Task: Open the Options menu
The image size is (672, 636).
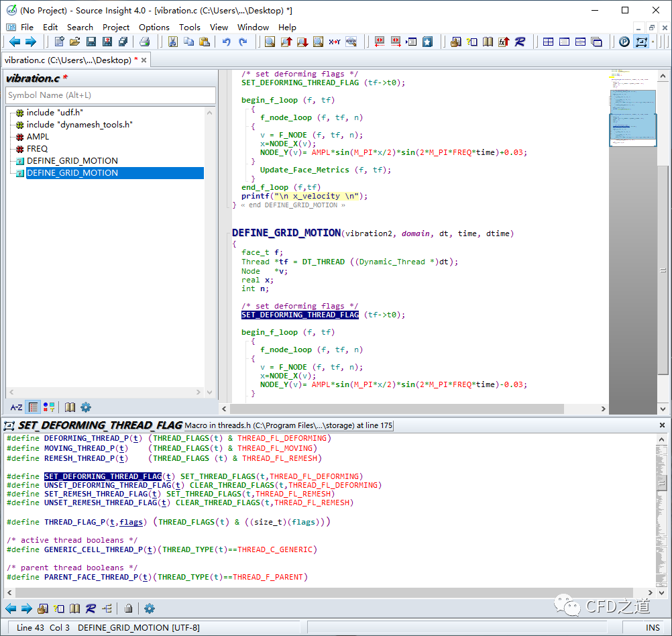Action: [x=154, y=27]
